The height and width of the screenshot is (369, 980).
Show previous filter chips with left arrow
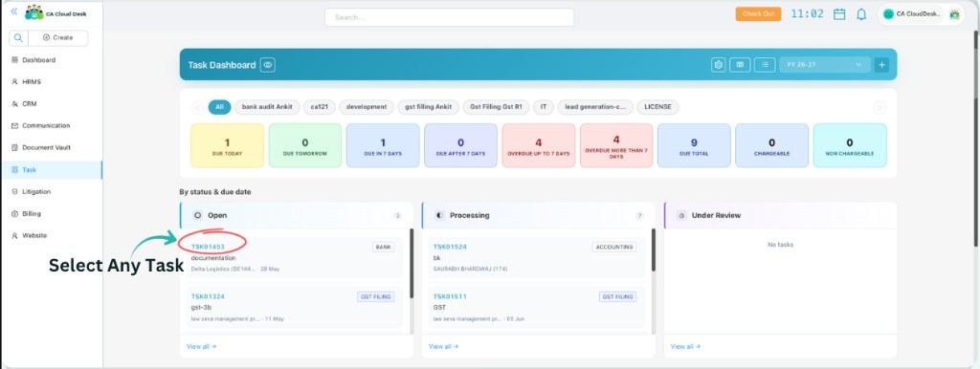click(x=197, y=107)
